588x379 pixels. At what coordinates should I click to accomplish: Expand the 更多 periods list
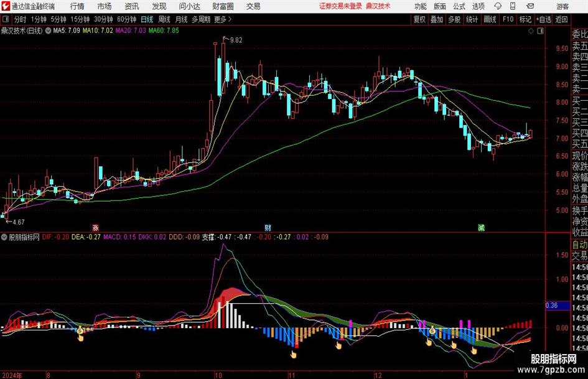(223, 19)
